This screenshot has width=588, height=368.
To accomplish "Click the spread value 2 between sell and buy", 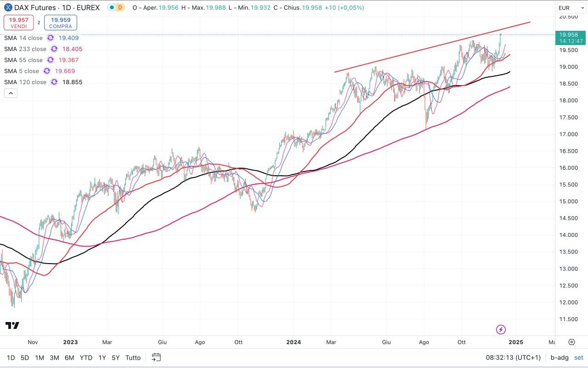I will (39, 23).
